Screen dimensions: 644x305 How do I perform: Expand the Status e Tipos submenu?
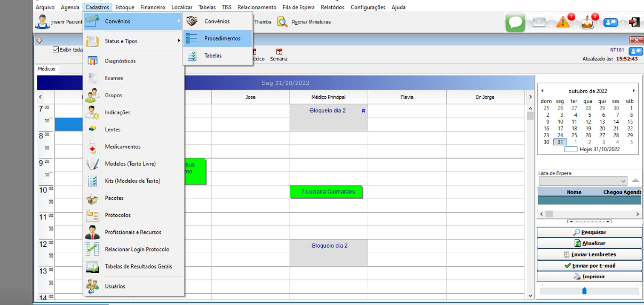133,41
